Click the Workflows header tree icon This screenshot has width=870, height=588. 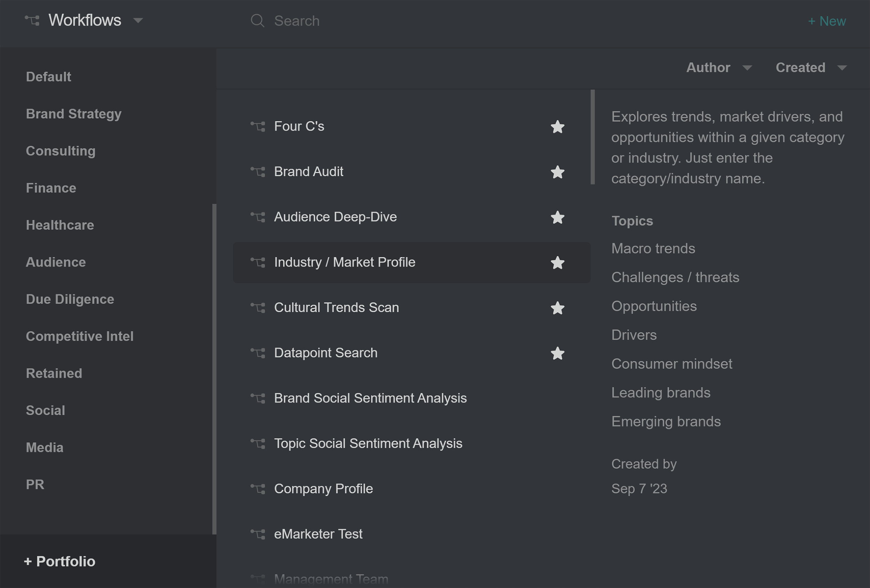[32, 20]
